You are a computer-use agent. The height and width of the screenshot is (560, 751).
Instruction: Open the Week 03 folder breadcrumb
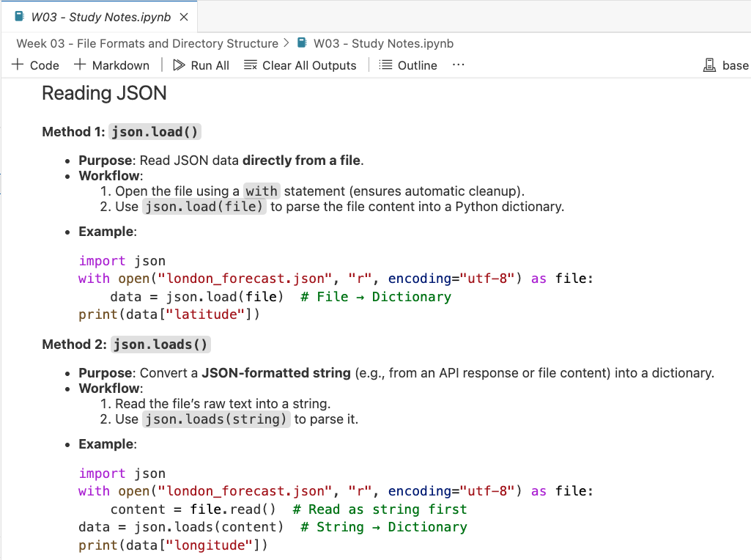[147, 43]
